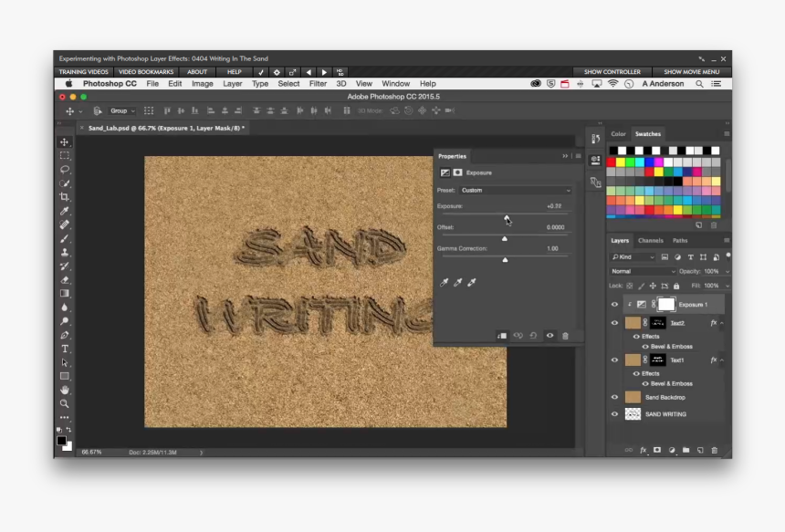Viewport: 785px width, 532px height.
Task: Click the Show Controller button
Action: tap(612, 71)
